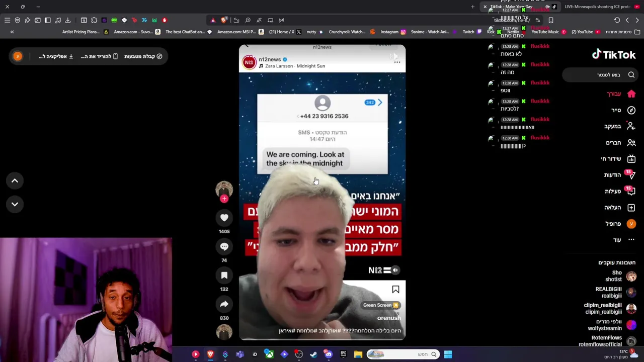Open the comments of the n12news video

(224, 246)
